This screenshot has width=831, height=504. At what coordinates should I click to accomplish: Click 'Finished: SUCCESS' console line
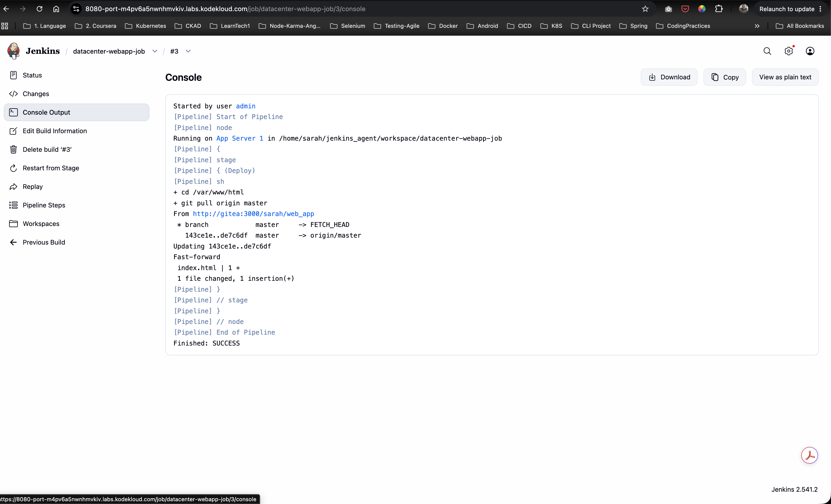(206, 343)
